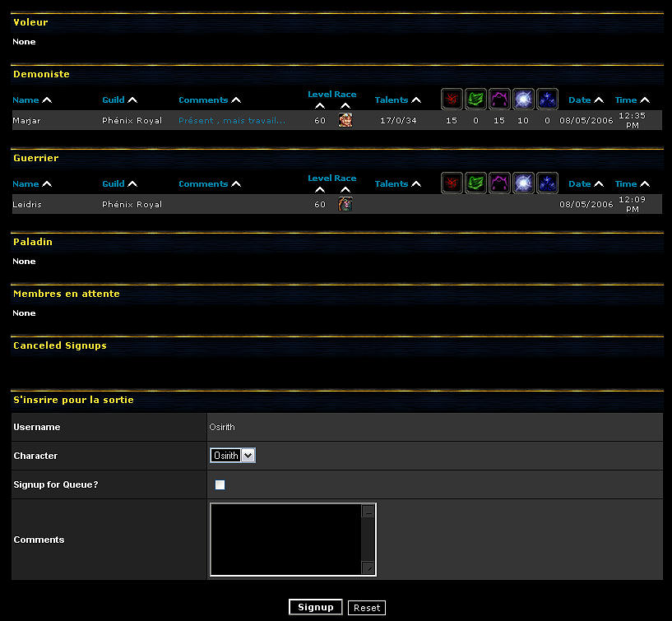Click red resistance icon in Demoniste table
Image resolution: width=672 pixels, height=621 pixels.
(x=452, y=100)
